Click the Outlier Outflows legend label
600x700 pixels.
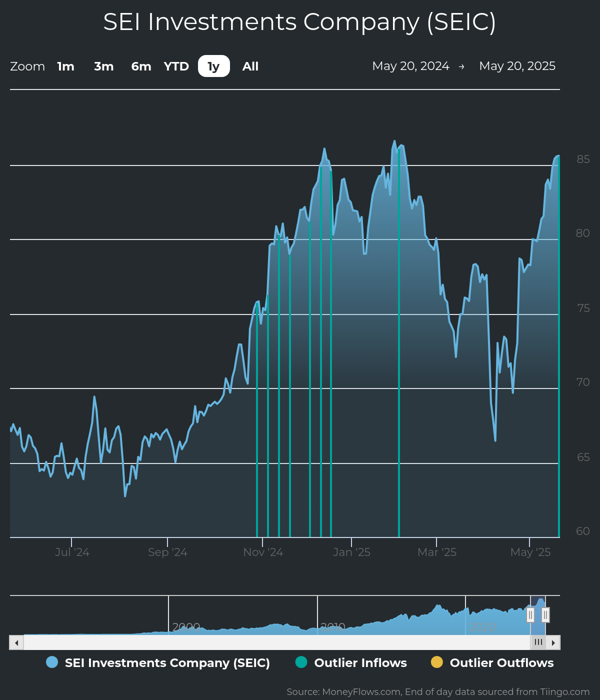502,662
